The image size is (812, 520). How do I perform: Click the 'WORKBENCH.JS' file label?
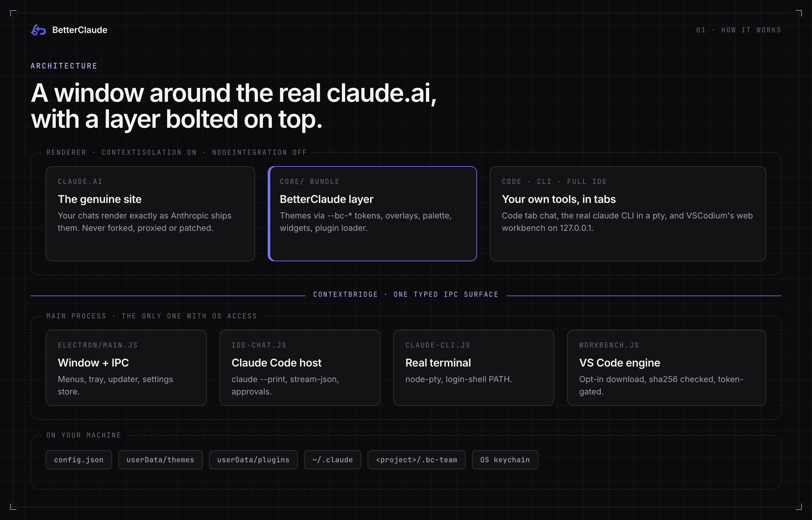[609, 345]
